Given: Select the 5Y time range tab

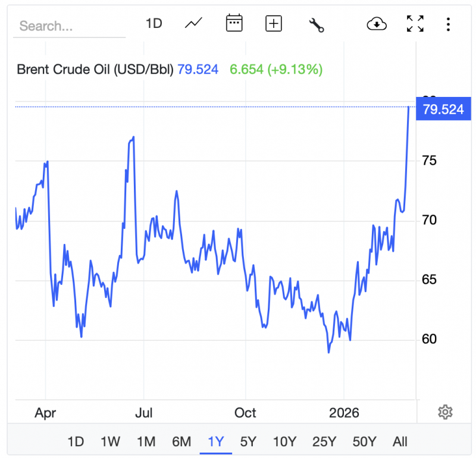Looking at the screenshot, I should click(x=248, y=441).
